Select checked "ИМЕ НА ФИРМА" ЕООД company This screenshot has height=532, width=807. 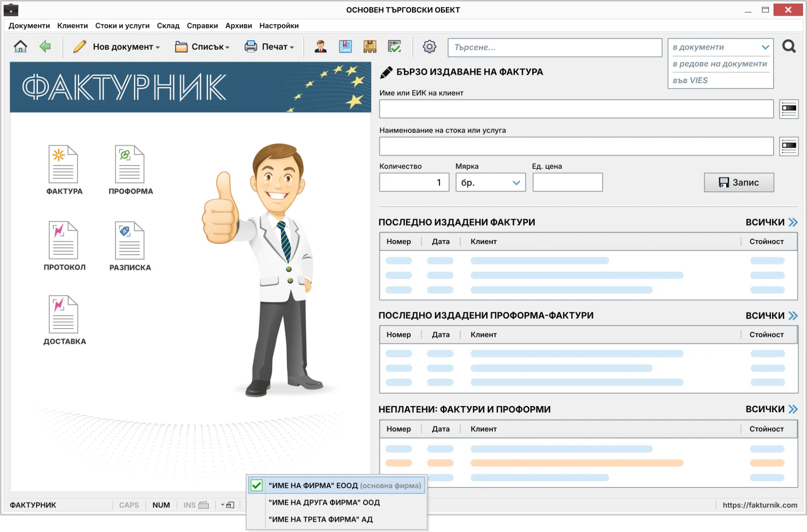pyautogui.click(x=337, y=486)
